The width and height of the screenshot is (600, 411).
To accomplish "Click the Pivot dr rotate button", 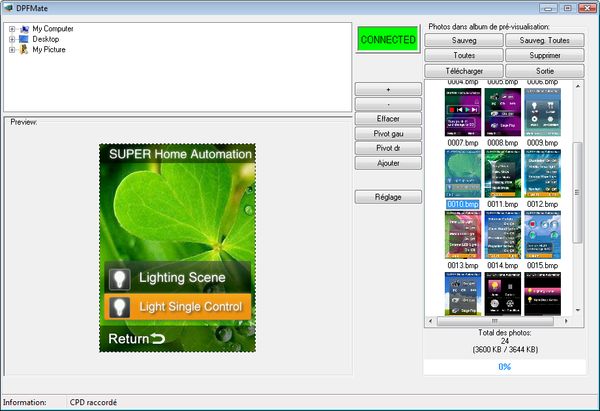I will 388,148.
